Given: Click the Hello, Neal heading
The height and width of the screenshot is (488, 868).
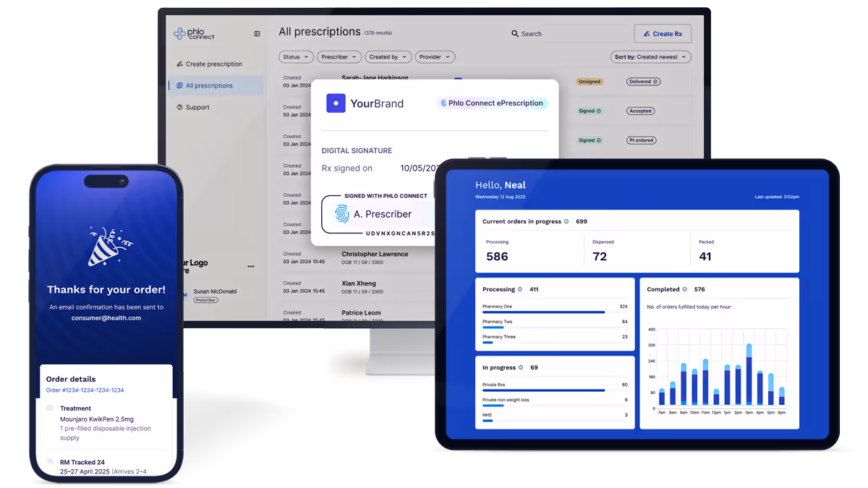Looking at the screenshot, I should coord(501,186).
